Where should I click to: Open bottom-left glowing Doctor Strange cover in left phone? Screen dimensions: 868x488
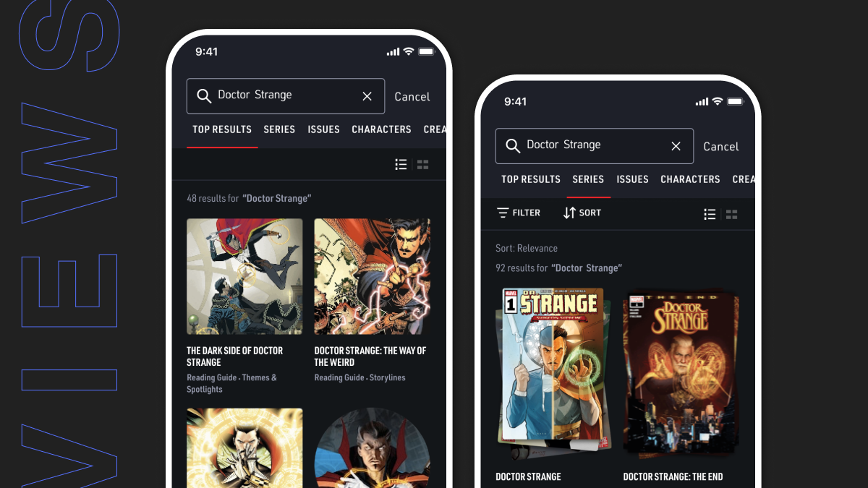244,448
